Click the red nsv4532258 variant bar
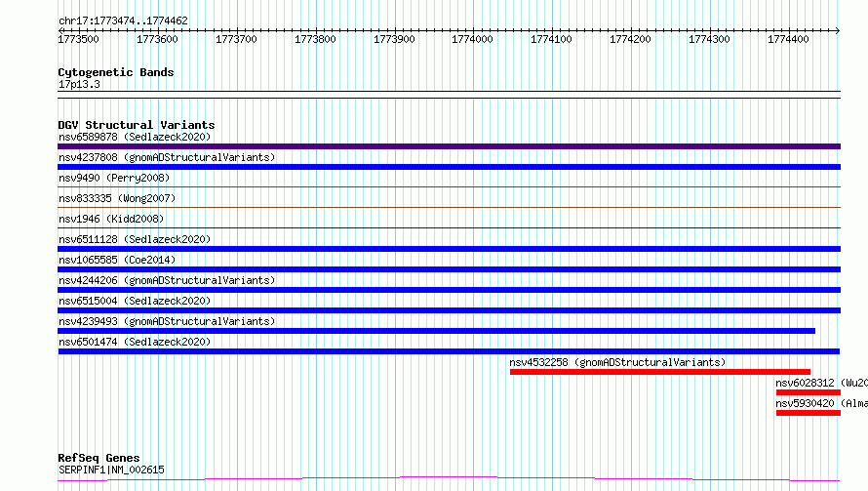868x491 pixels. pyautogui.click(x=660, y=372)
